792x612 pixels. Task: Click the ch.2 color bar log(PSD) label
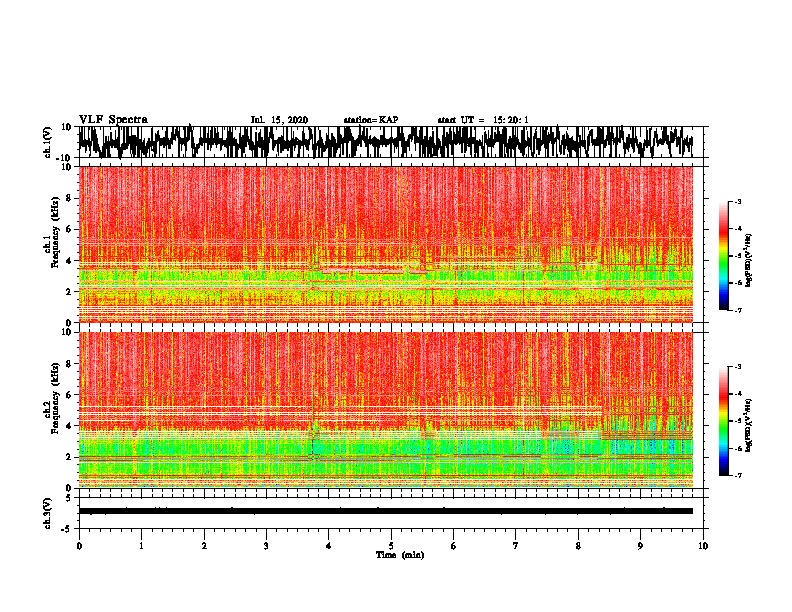pos(748,425)
